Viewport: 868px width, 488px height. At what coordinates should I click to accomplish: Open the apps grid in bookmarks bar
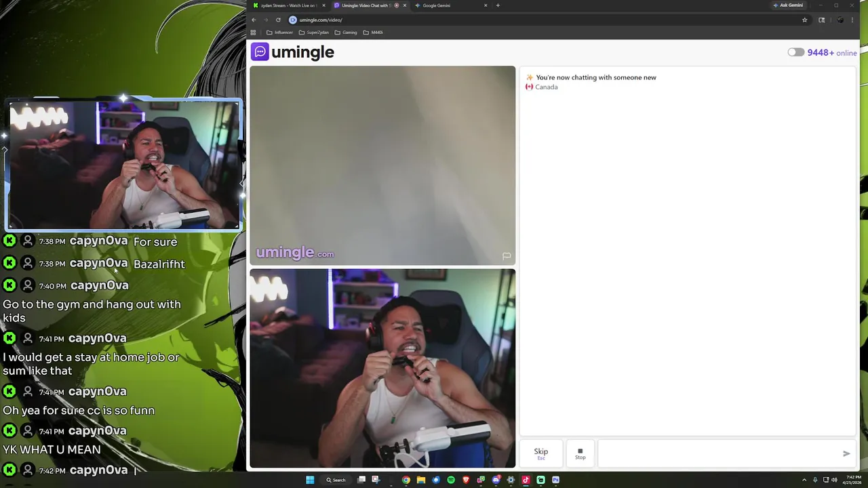coord(254,33)
